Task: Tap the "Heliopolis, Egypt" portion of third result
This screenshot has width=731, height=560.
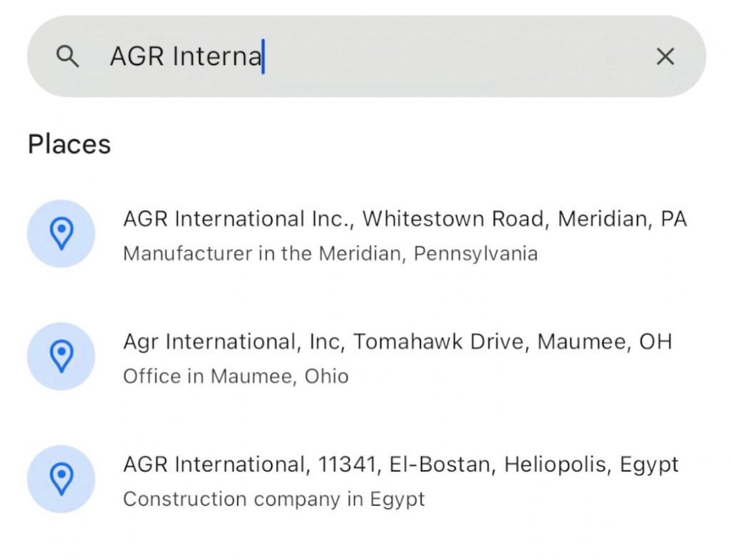Action: coord(591,464)
